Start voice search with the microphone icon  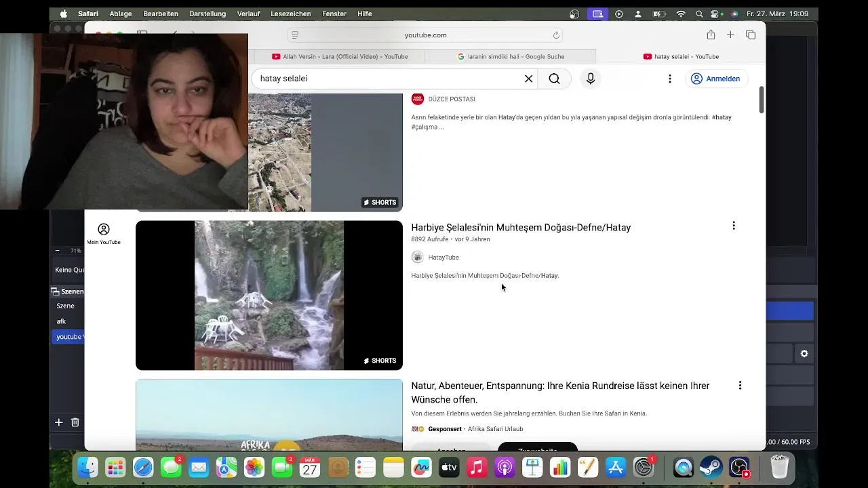pyautogui.click(x=591, y=79)
